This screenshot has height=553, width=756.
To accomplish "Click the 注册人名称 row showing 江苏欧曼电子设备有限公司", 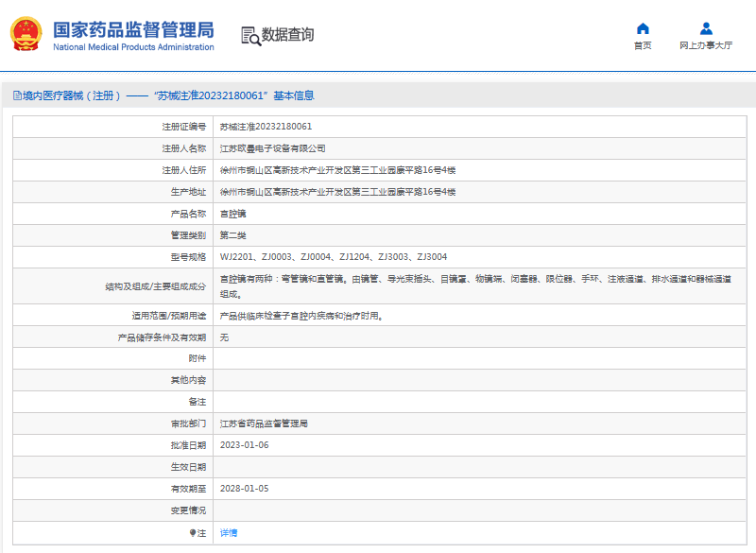I will 281,147.
